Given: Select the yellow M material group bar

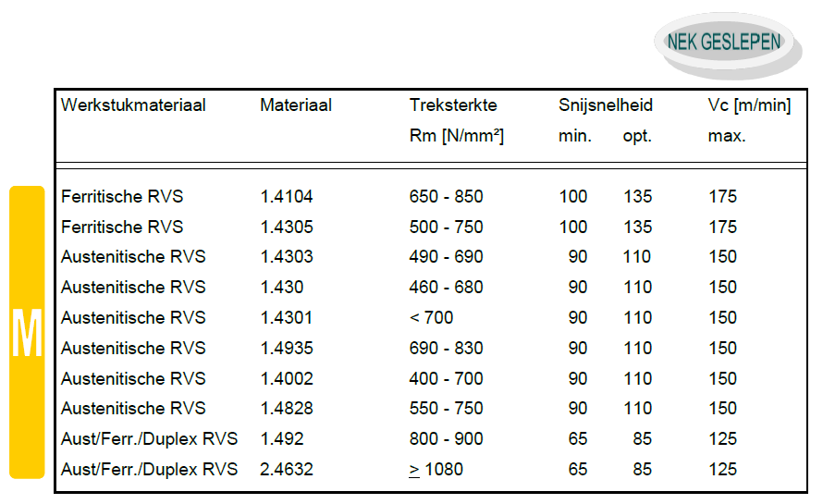Looking at the screenshot, I should point(27,333).
